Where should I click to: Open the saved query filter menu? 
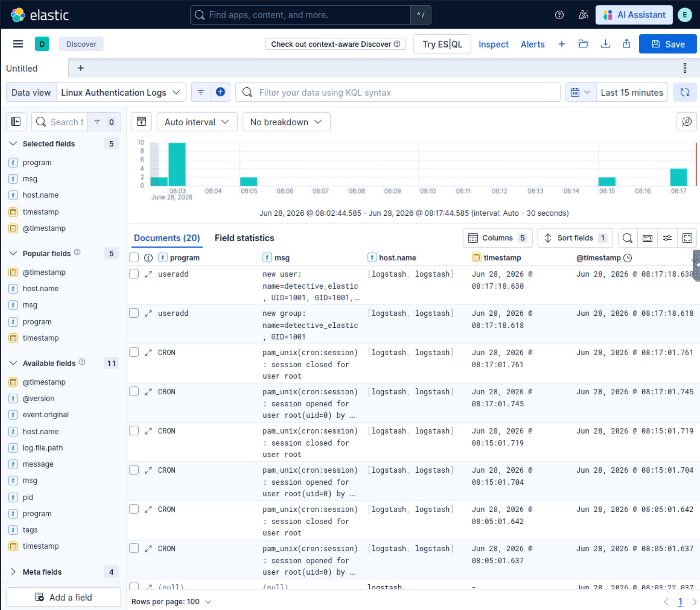tap(201, 92)
